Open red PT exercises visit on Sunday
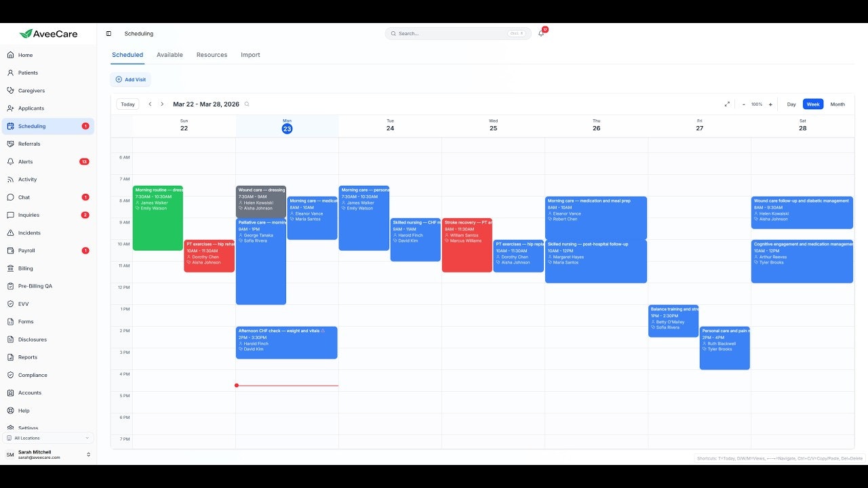868x488 pixels. [x=209, y=256]
